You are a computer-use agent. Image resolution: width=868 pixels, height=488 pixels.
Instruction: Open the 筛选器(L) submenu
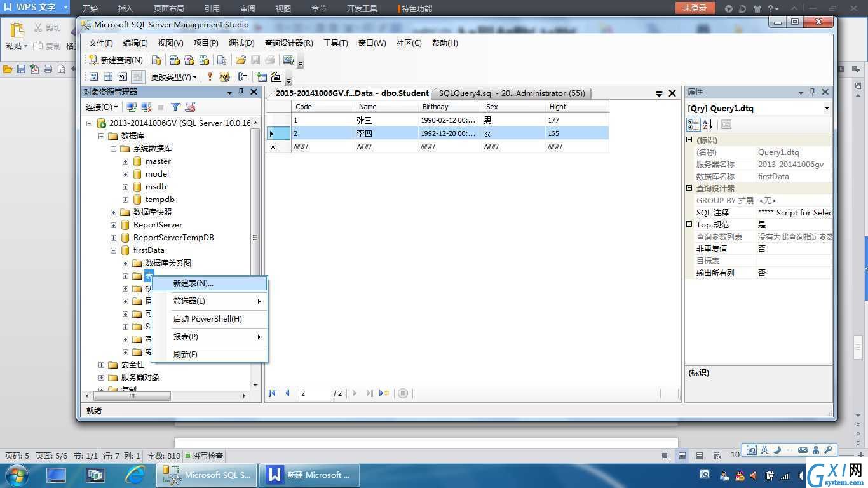point(210,301)
